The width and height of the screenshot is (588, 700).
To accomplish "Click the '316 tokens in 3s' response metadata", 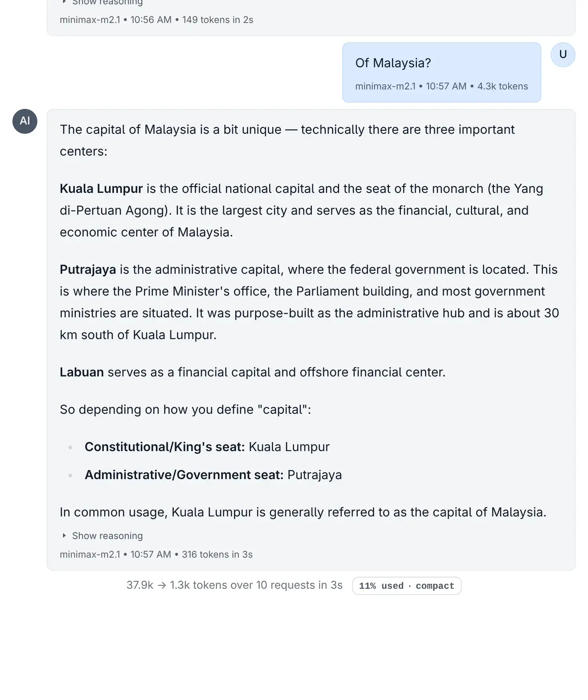I will 217,555.
